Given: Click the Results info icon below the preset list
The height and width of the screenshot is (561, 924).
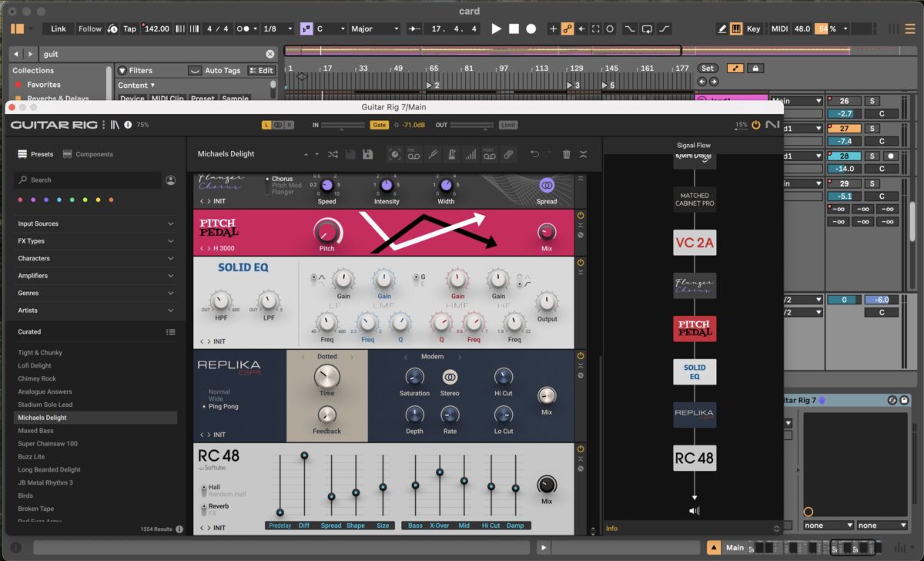Looking at the screenshot, I should click(179, 529).
